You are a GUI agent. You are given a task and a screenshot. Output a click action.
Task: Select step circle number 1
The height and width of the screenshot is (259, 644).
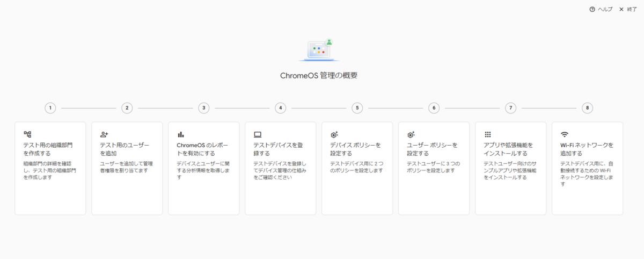pos(50,108)
